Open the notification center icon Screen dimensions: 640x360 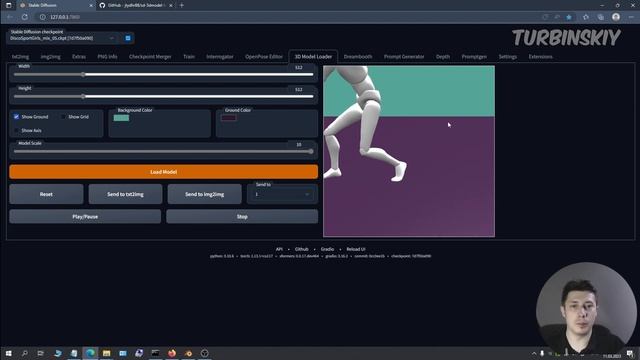coord(631,353)
